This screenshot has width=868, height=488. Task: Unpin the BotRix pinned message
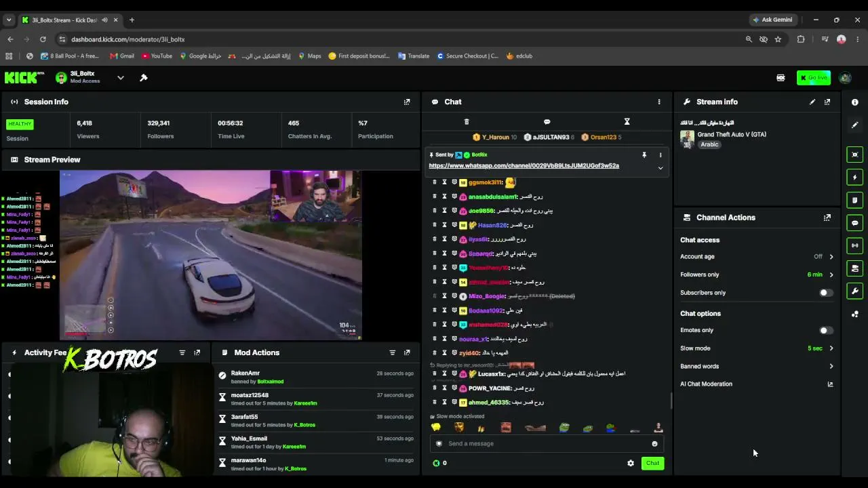644,155
